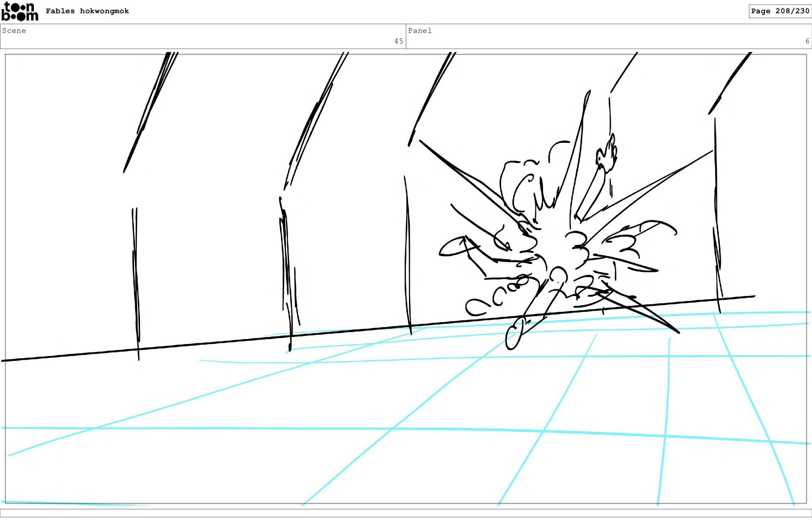Click the oval debris at the floor line
This screenshot has height=525, width=812.
click(x=514, y=335)
